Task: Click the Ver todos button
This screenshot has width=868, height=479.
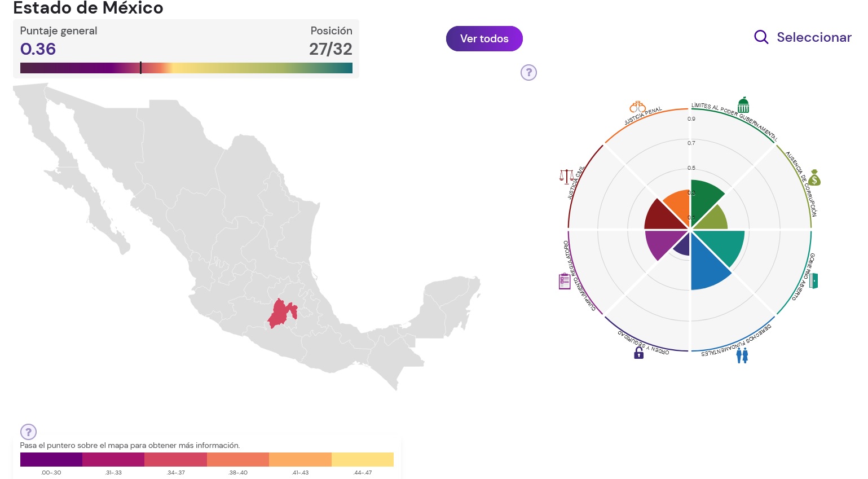Action: coord(484,38)
